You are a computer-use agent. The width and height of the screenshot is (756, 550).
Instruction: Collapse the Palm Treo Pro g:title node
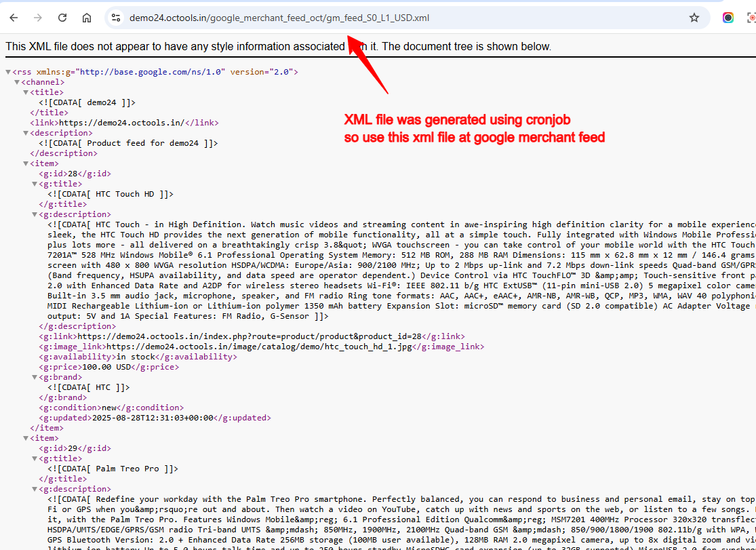(x=35, y=458)
